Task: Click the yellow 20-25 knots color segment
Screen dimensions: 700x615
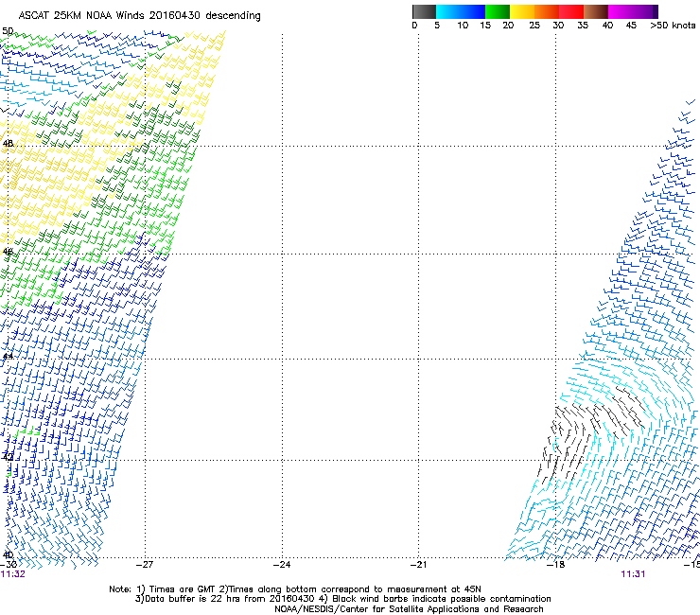Action: [x=522, y=11]
